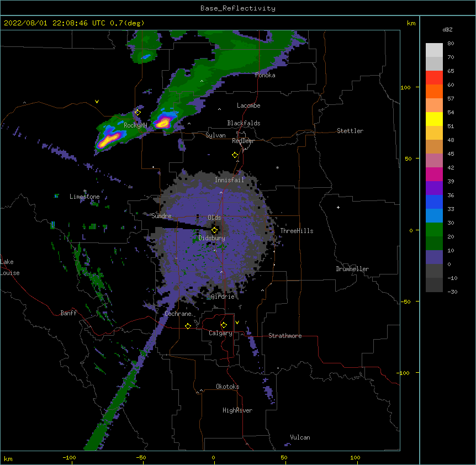Viewport: 476px width, 465px height.
Task: Click the asterisk marker above Limestone label
Action: 85,191
